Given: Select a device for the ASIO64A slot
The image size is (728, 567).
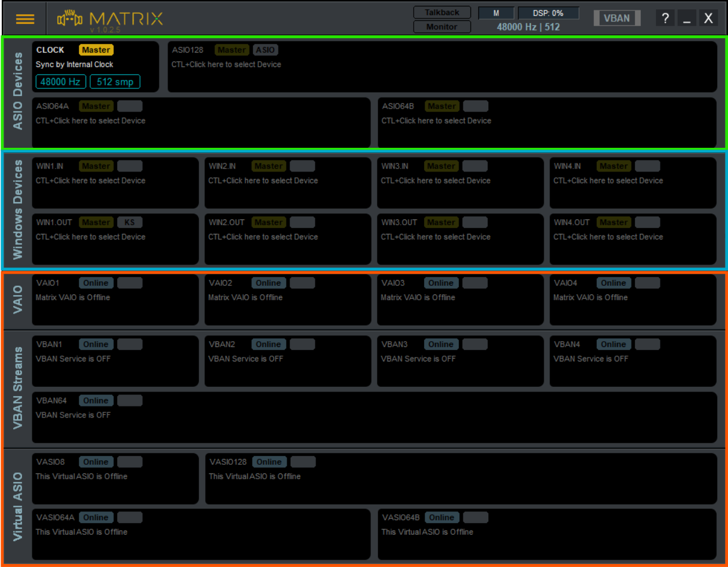Looking at the screenshot, I should (x=90, y=121).
